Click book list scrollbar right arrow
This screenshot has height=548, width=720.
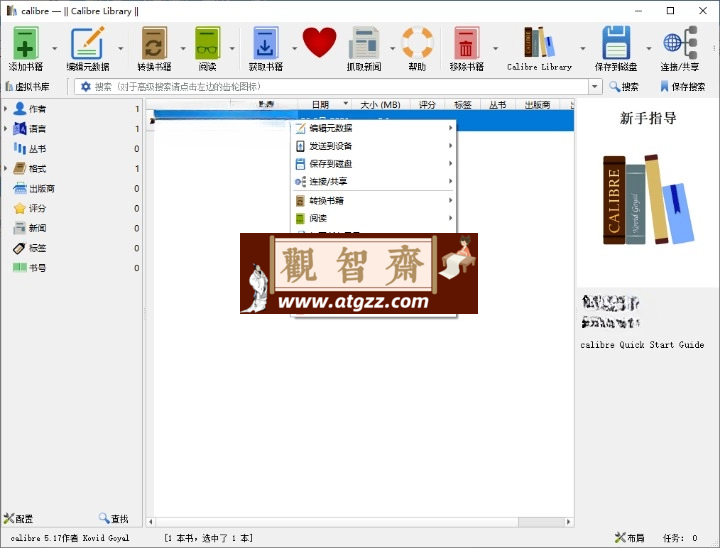tap(568, 522)
